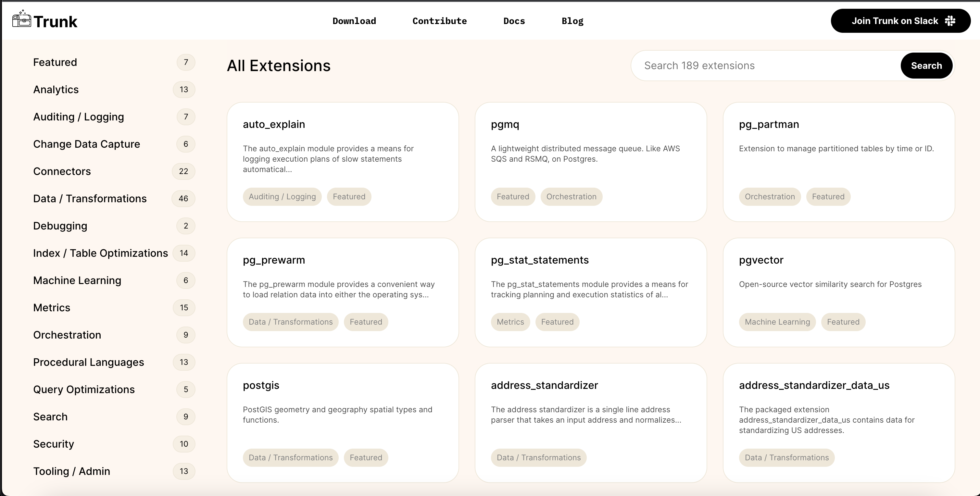Click Featured tag on postgis card
The width and height of the screenshot is (980, 496).
[366, 458]
